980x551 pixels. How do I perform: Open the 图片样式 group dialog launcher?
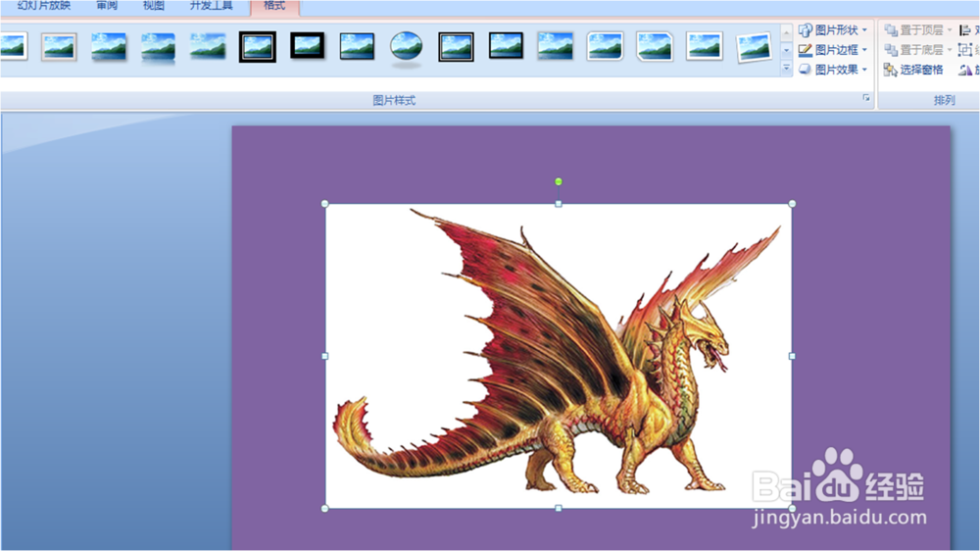866,98
